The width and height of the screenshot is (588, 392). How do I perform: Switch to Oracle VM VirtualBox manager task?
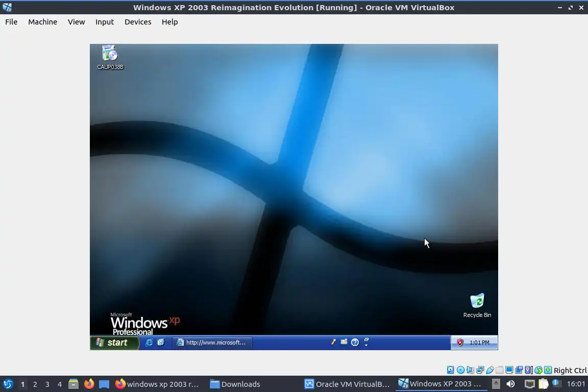[347, 384]
